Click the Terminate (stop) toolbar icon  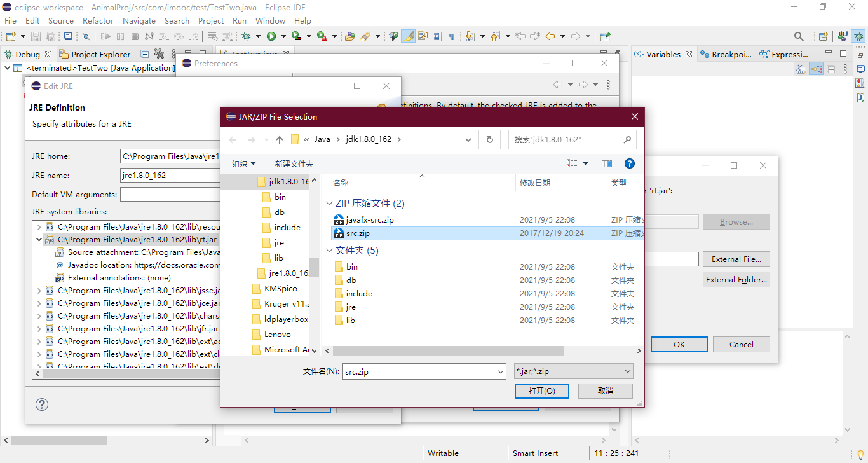click(135, 37)
